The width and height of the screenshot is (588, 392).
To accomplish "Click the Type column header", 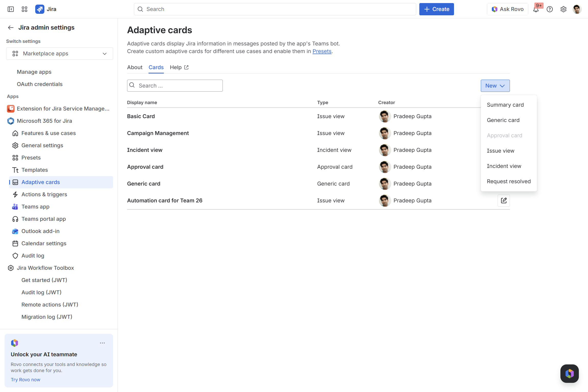I will click(x=323, y=103).
